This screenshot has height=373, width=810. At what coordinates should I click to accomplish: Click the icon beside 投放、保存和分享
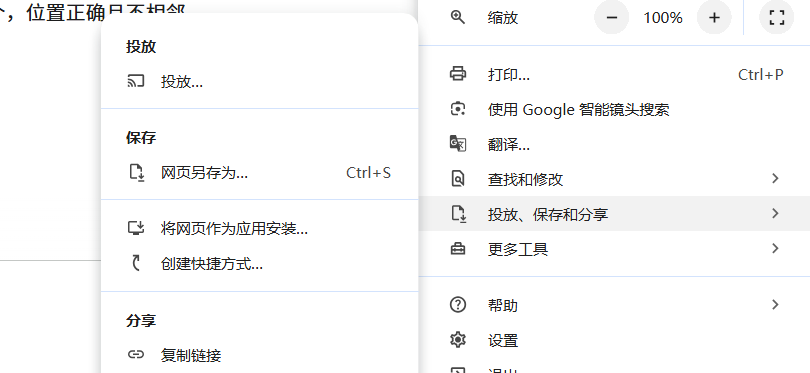(x=458, y=213)
